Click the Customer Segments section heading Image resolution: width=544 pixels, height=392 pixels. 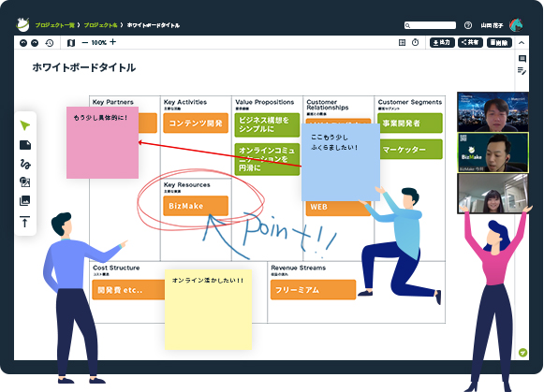click(x=410, y=102)
